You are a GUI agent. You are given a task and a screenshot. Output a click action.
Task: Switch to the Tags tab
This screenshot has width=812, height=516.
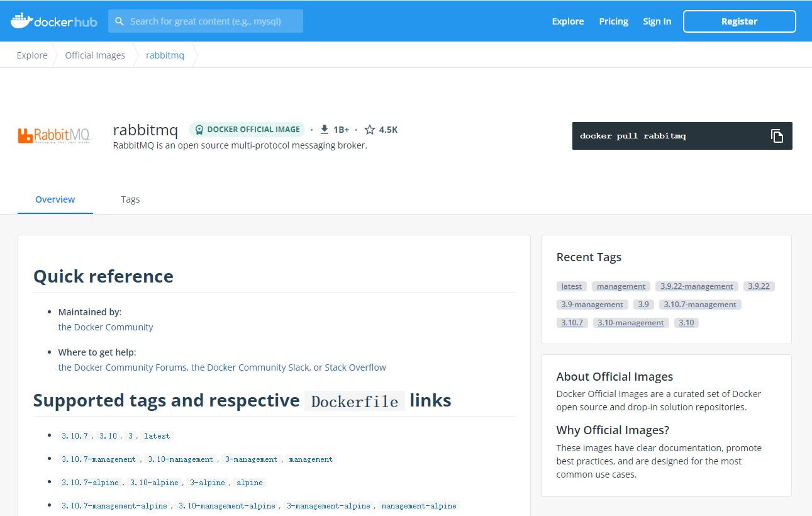coord(130,199)
